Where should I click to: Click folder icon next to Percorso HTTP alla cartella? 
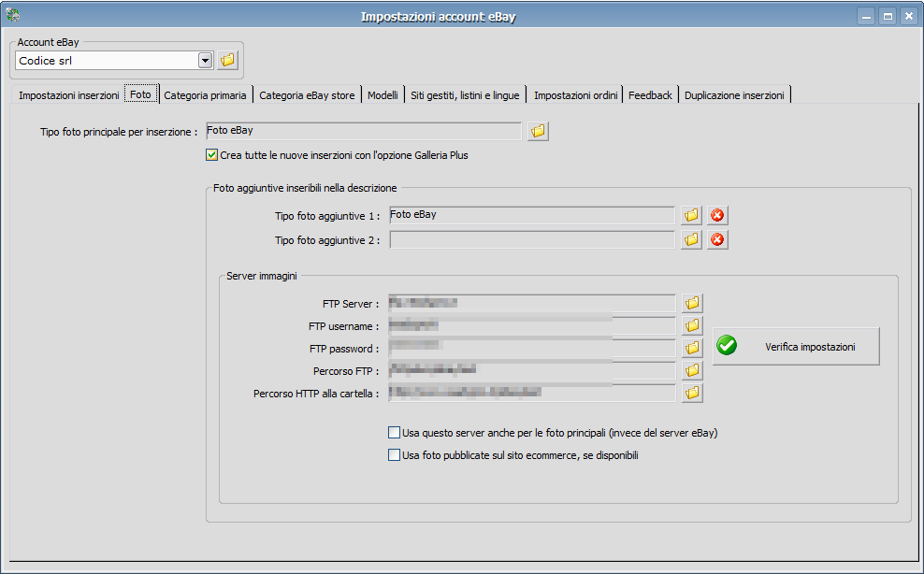[692, 393]
